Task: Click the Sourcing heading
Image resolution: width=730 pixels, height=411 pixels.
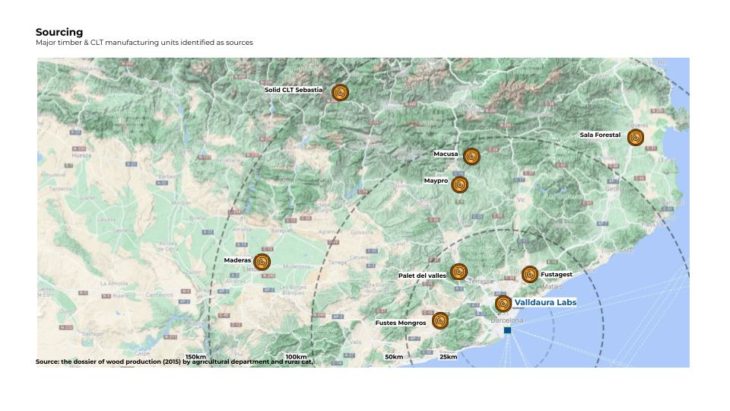Action: [x=59, y=32]
